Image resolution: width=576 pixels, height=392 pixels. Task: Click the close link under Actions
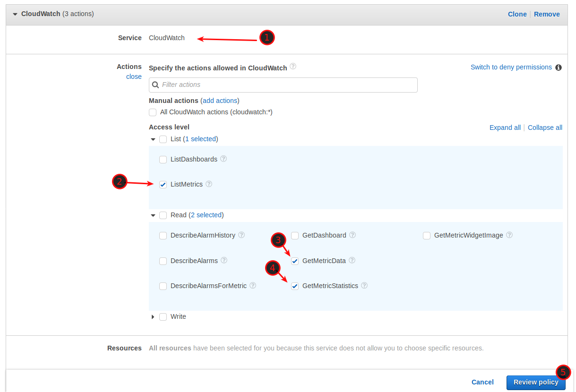pos(134,77)
